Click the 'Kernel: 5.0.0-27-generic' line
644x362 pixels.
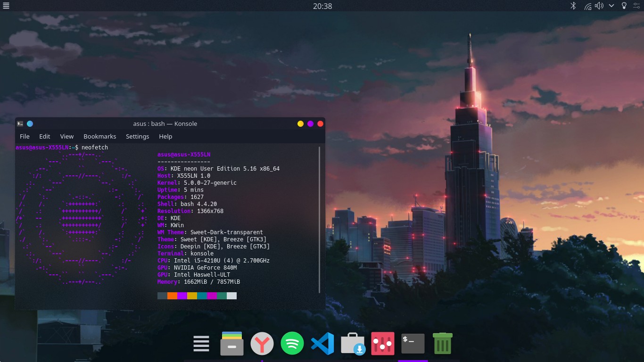click(197, 183)
